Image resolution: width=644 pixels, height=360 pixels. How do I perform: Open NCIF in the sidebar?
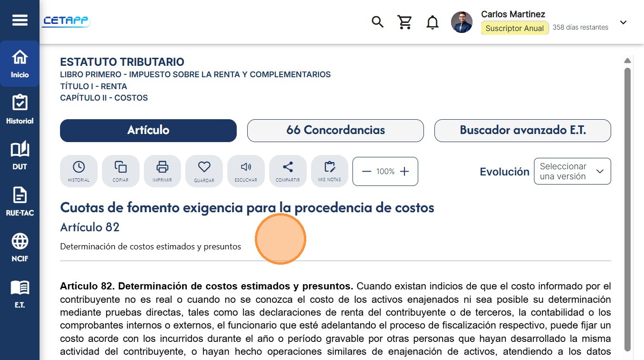click(x=20, y=248)
